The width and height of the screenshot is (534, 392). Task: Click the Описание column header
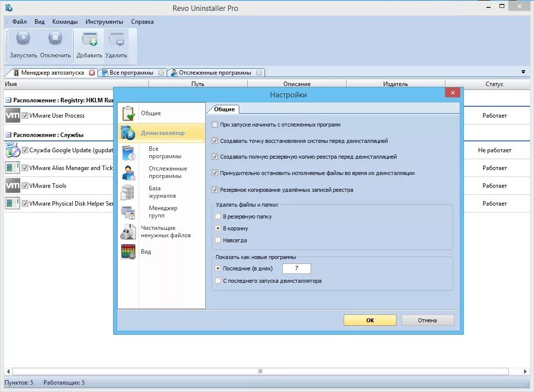tap(297, 84)
